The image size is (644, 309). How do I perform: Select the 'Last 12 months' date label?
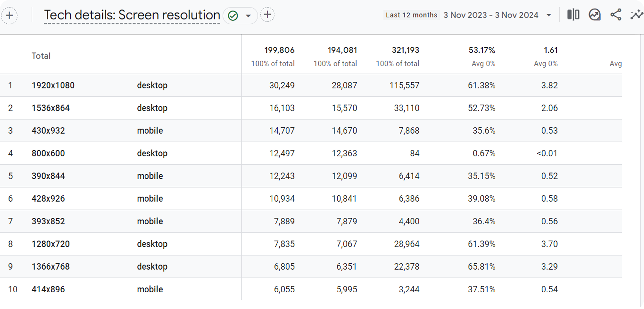tap(411, 15)
